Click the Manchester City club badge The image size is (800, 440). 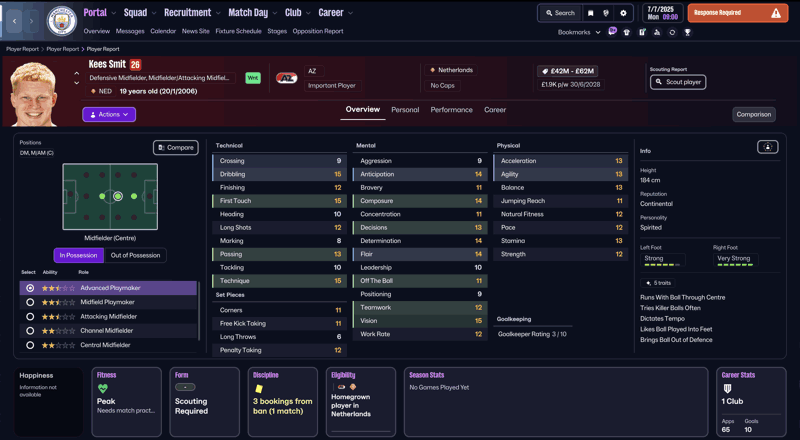[61, 21]
